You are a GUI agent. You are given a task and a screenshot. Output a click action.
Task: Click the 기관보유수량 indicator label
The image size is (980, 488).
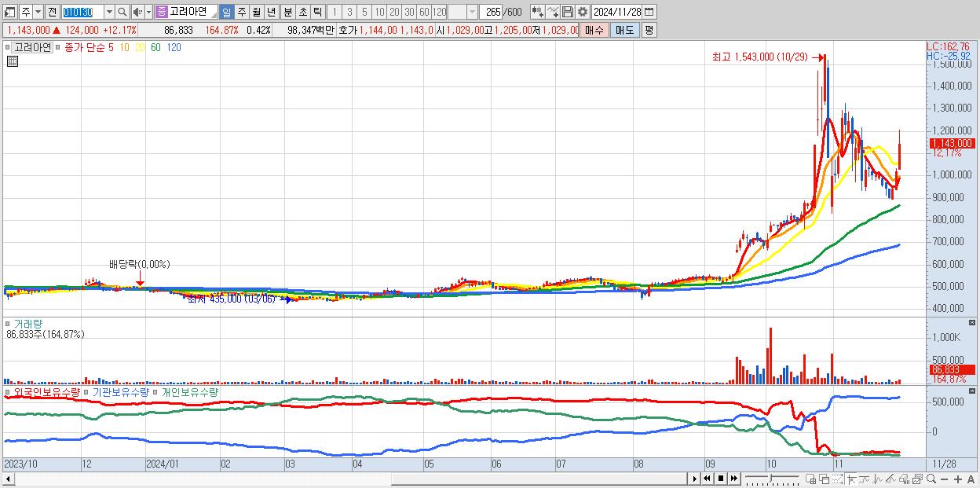pyautogui.click(x=120, y=391)
